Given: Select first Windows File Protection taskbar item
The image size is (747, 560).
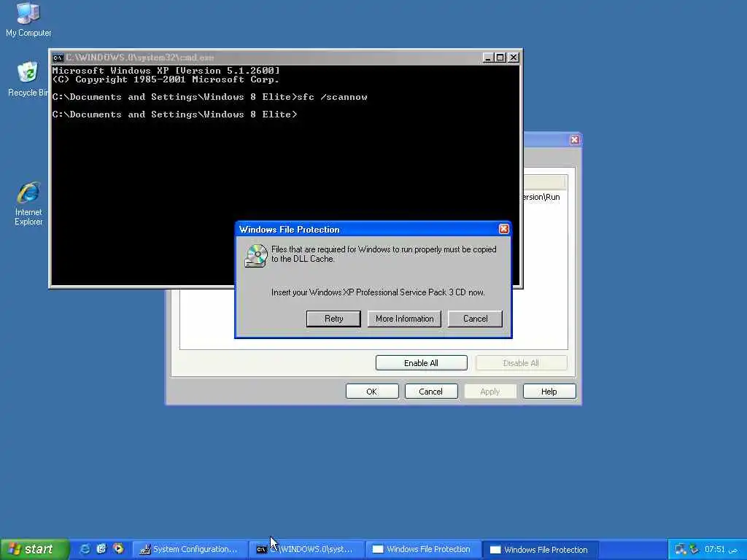Looking at the screenshot, I should click(x=424, y=549).
